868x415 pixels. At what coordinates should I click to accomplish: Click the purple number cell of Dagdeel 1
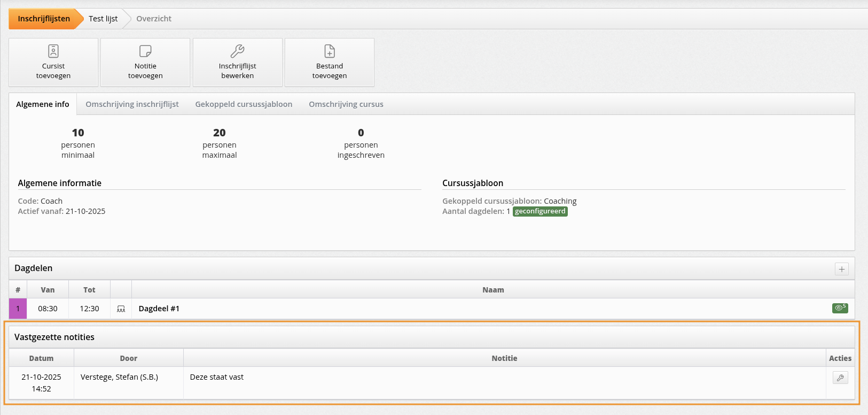(x=18, y=309)
